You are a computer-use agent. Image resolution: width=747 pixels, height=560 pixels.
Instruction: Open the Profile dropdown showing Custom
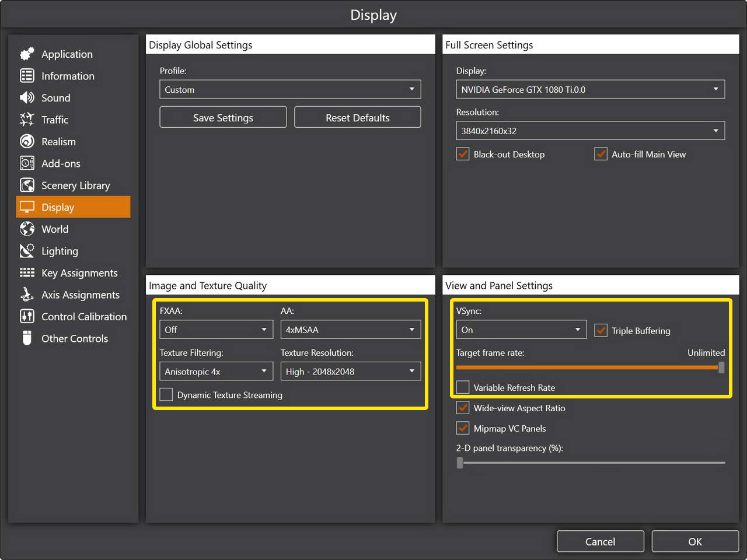(x=290, y=89)
